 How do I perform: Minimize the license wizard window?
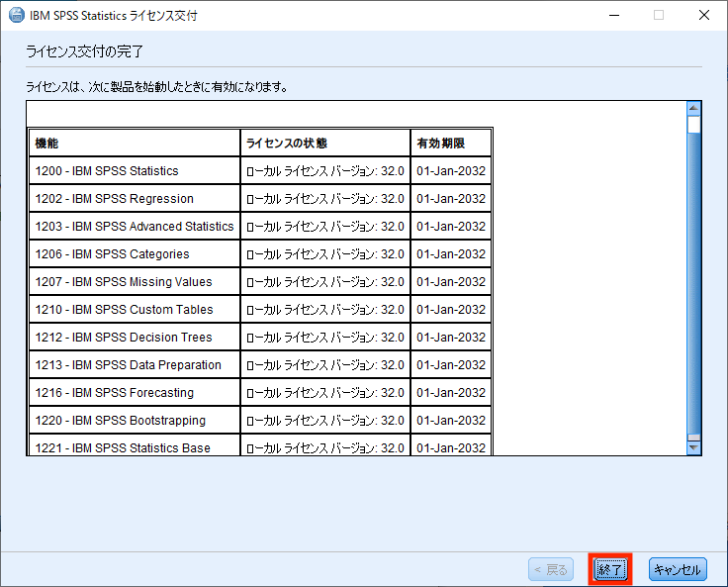[x=614, y=15]
